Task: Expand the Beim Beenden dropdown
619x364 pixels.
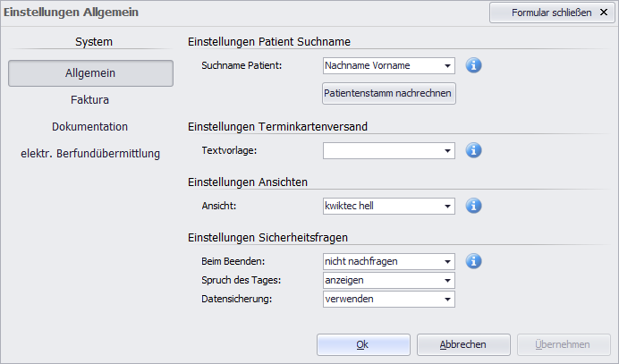Action: pyautogui.click(x=389, y=261)
